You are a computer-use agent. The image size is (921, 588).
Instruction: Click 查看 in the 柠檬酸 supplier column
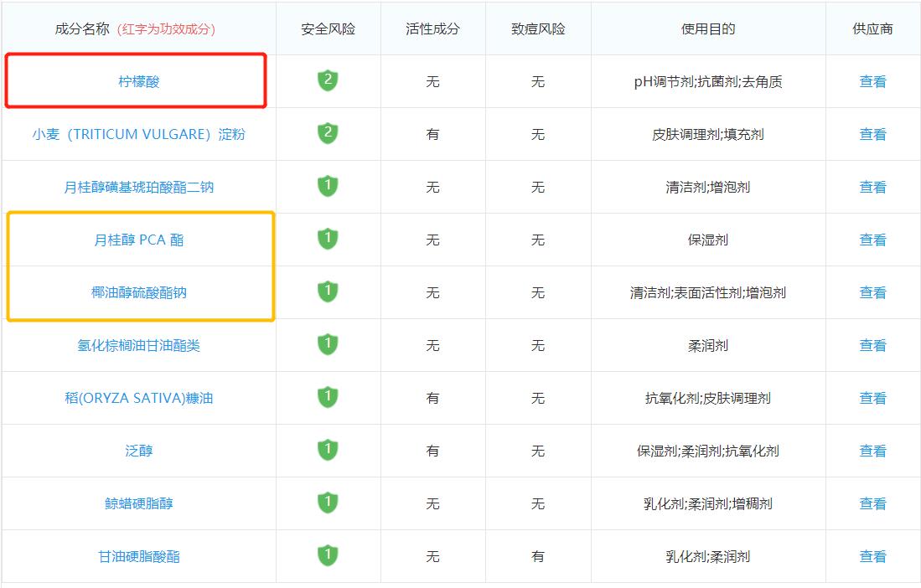874,81
